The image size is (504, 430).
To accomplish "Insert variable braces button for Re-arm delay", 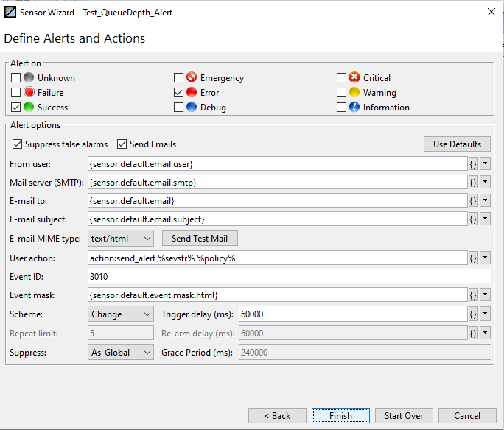I will click(473, 334).
